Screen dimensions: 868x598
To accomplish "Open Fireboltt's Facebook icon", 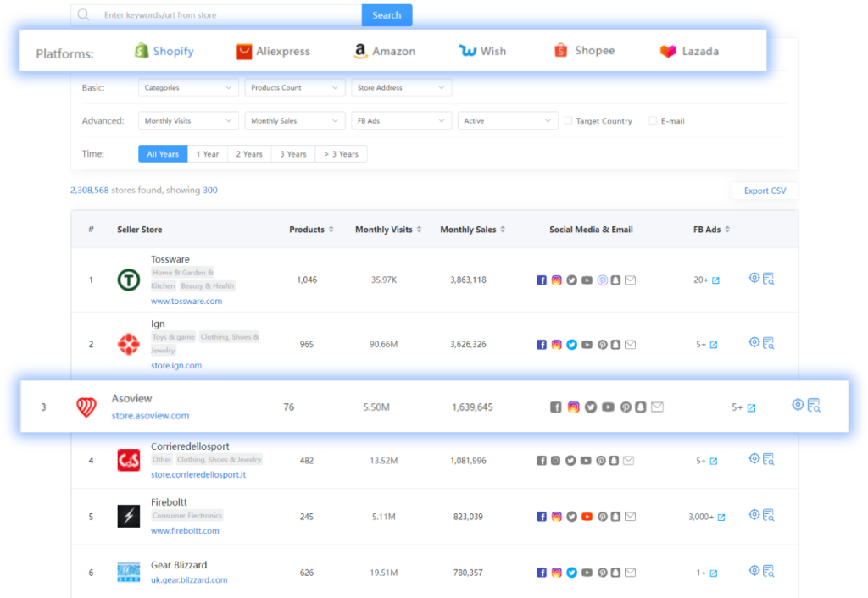I will 542,517.
